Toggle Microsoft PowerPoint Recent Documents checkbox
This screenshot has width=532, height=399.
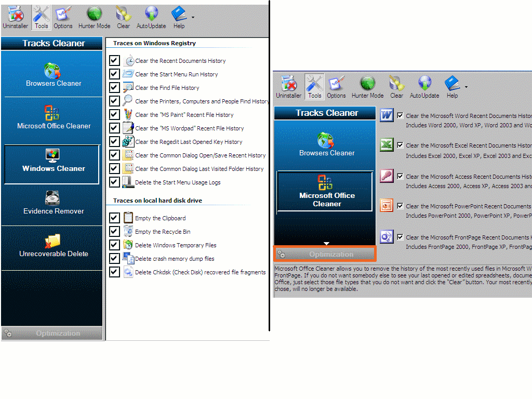click(x=400, y=206)
